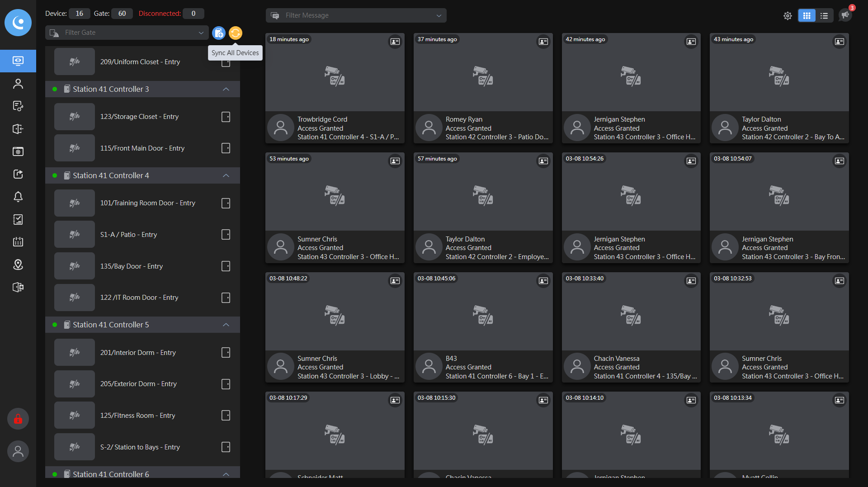Click the person icon in sidebar
This screenshot has width=868, height=487.
[x=18, y=84]
